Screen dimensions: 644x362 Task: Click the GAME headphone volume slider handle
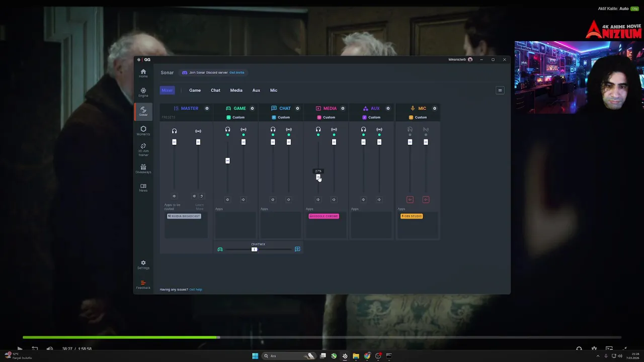[x=227, y=160]
